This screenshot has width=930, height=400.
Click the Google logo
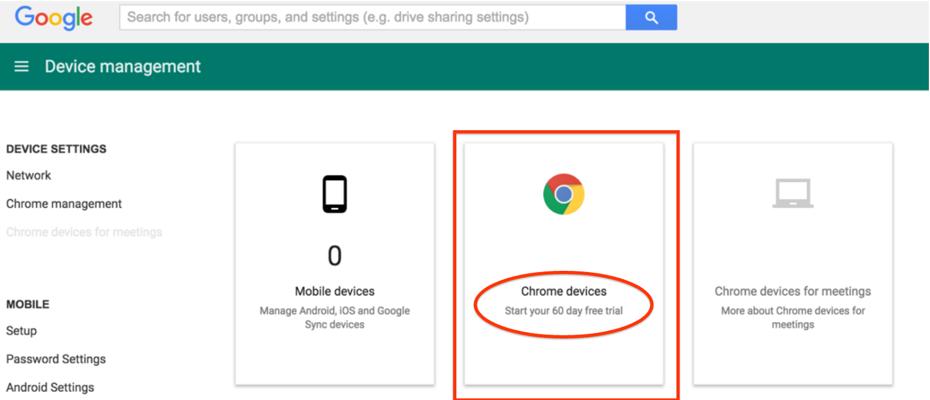pyautogui.click(x=54, y=17)
